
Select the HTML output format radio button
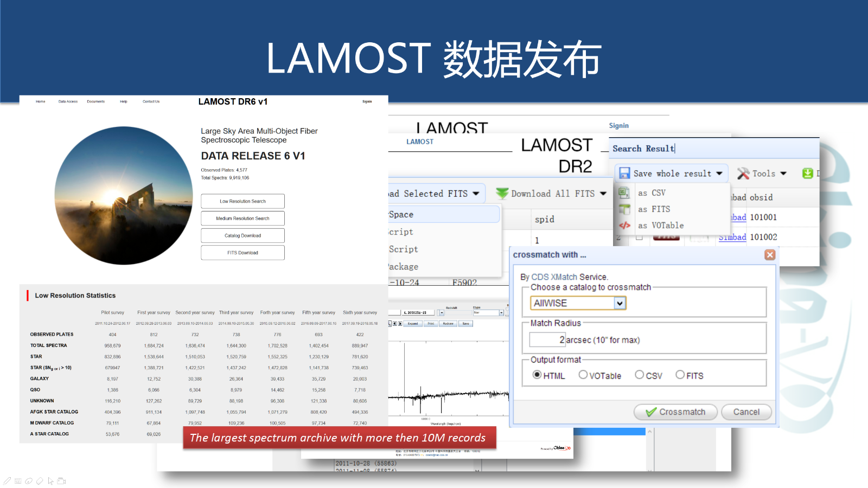point(537,375)
